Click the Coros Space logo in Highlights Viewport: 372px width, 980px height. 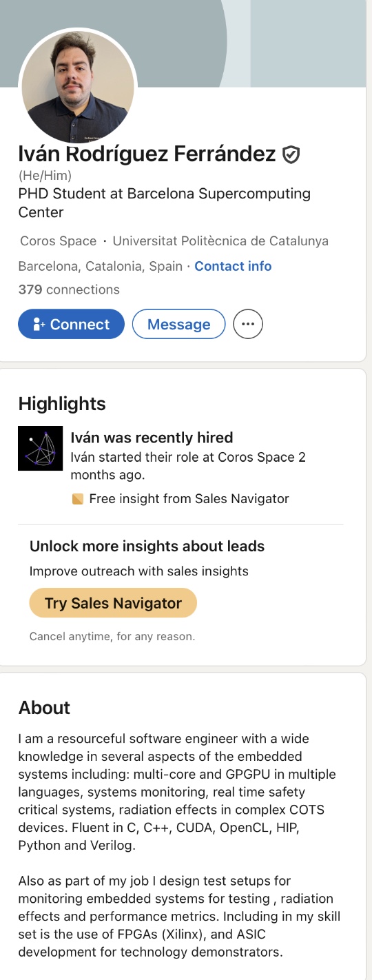[40, 448]
